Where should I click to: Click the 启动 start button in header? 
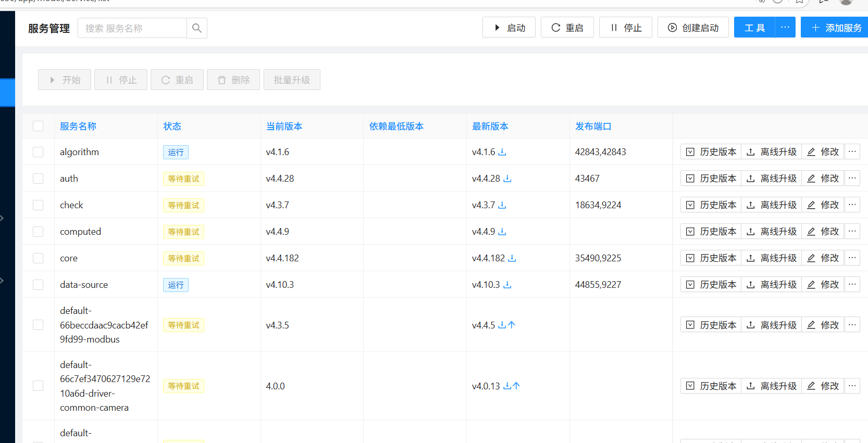(509, 28)
